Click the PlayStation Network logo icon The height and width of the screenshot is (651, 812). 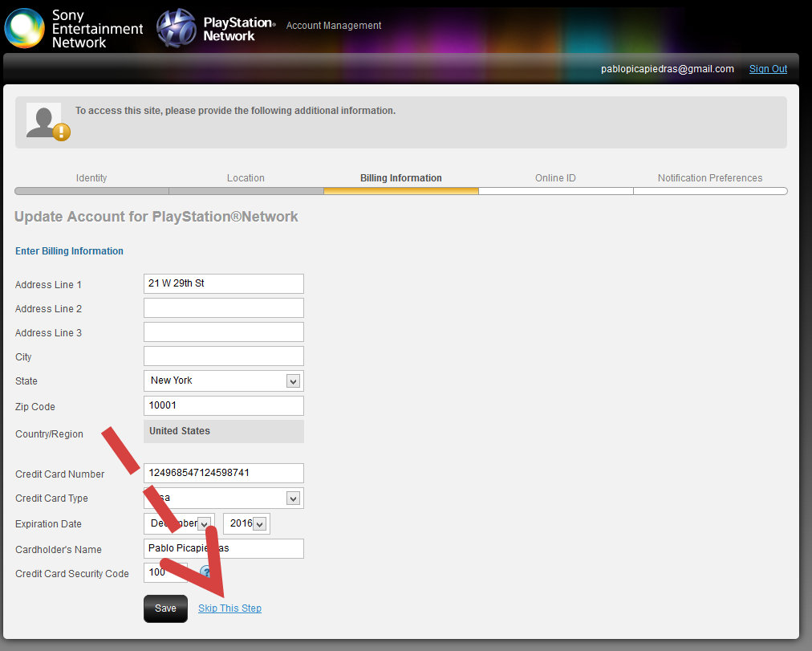(x=177, y=28)
